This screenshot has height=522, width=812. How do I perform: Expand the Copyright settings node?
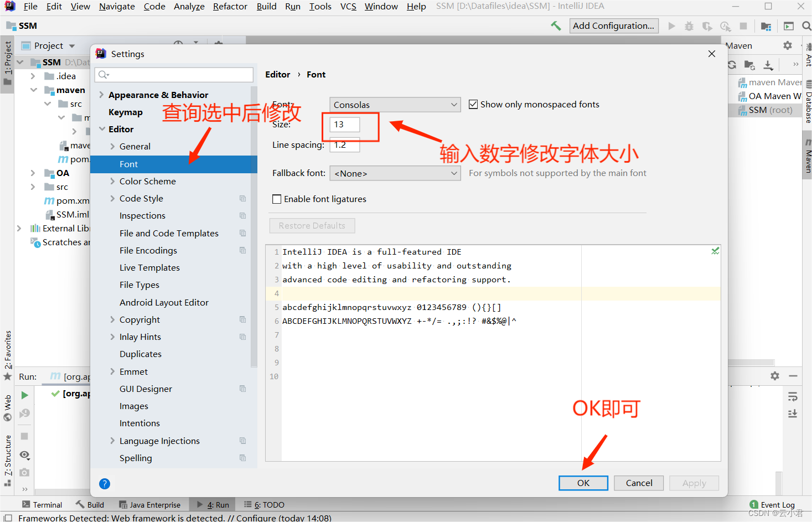click(112, 319)
